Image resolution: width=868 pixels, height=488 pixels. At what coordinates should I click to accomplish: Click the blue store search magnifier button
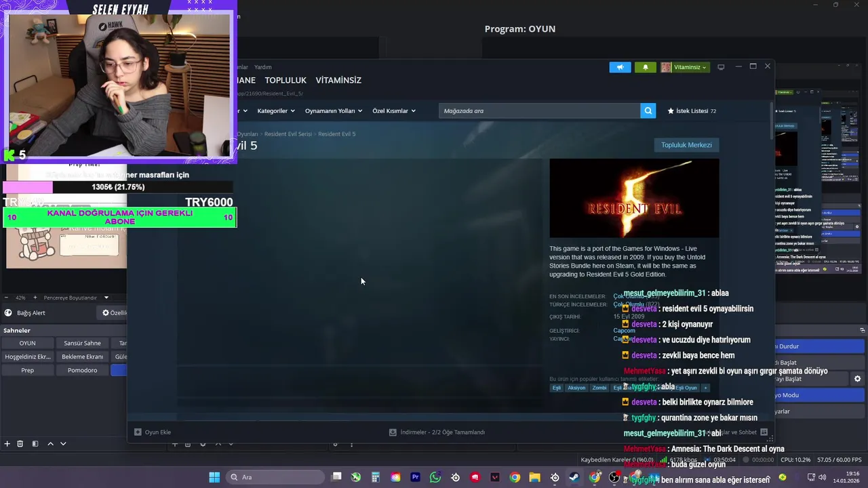pos(648,110)
